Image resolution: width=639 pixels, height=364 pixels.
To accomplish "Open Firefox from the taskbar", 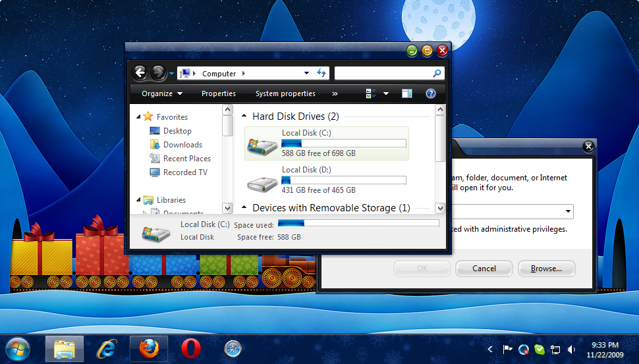I will click(149, 348).
